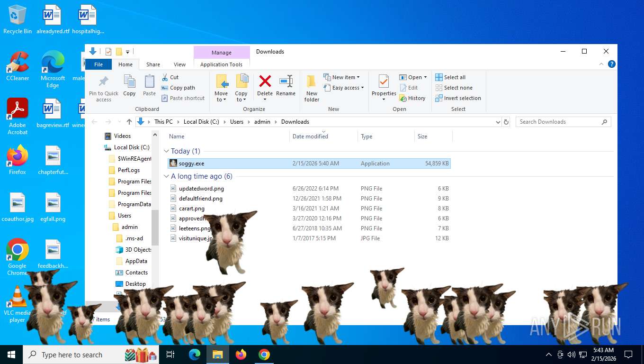Viewport: 644px width, 364px height.
Task: Open taskbar notification center
Action: [628, 355]
